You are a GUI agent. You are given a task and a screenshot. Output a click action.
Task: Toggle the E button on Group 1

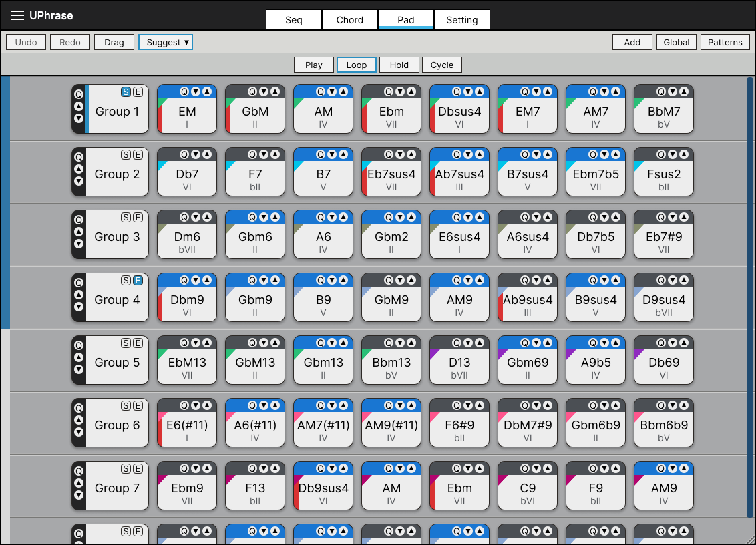[138, 92]
